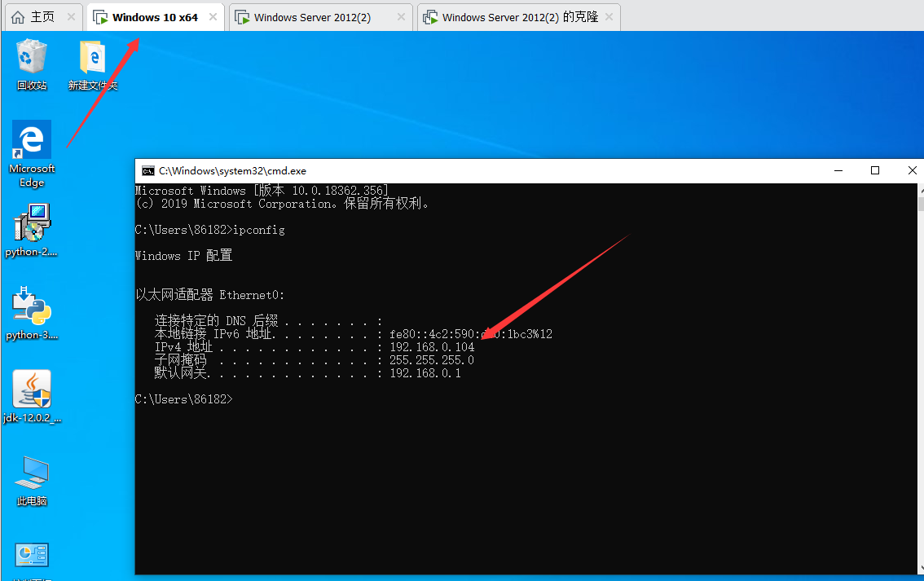Select the python-3 installer icon

[x=32, y=313]
